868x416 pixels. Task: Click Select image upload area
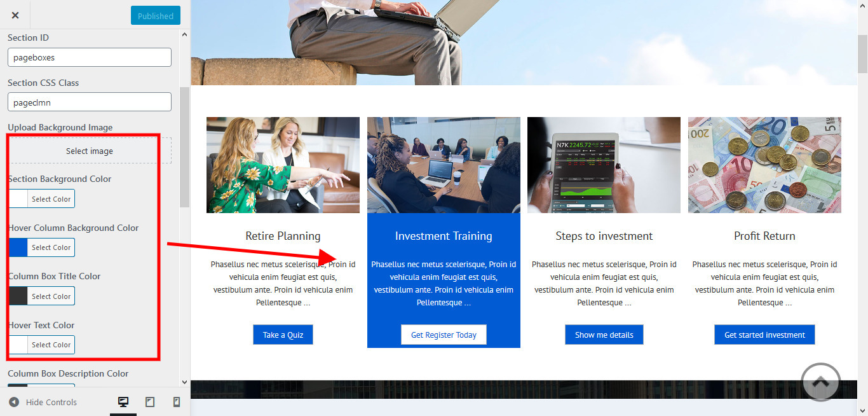pos(90,151)
